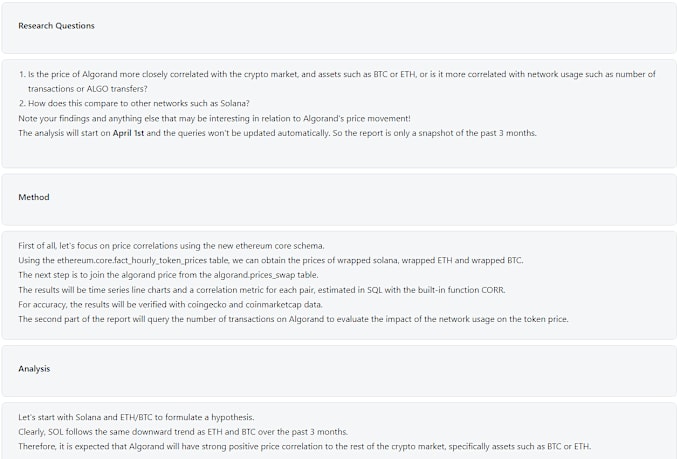Select the Method section heading
680x459 pixels.
(34, 197)
